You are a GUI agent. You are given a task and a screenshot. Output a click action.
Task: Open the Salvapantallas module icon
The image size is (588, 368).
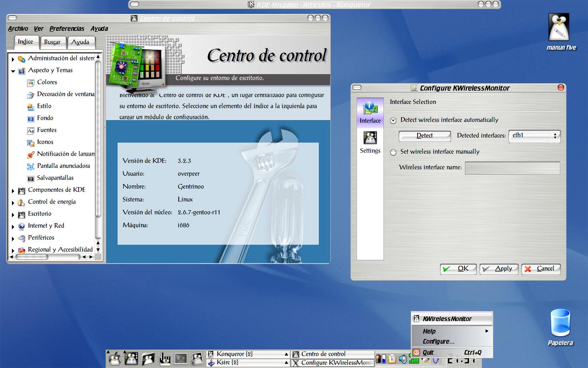tap(30, 178)
